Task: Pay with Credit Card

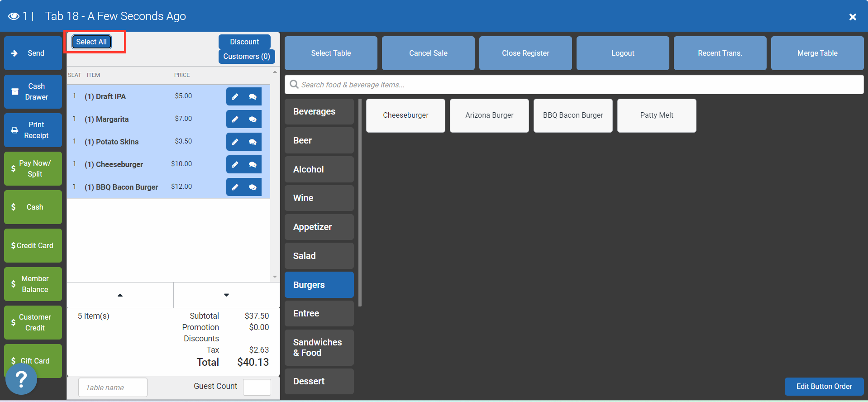Action: pos(33,245)
